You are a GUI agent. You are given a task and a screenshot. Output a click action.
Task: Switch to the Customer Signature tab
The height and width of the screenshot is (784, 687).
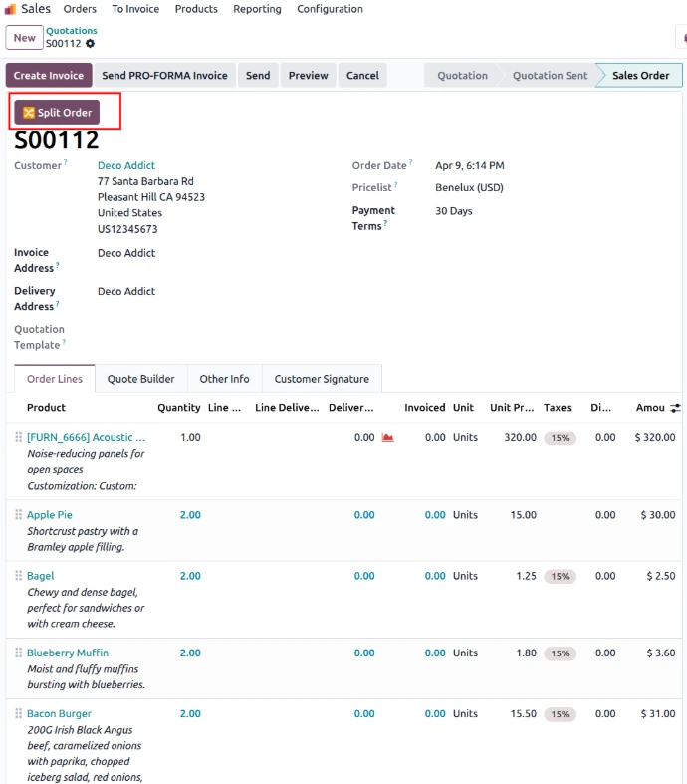point(322,379)
